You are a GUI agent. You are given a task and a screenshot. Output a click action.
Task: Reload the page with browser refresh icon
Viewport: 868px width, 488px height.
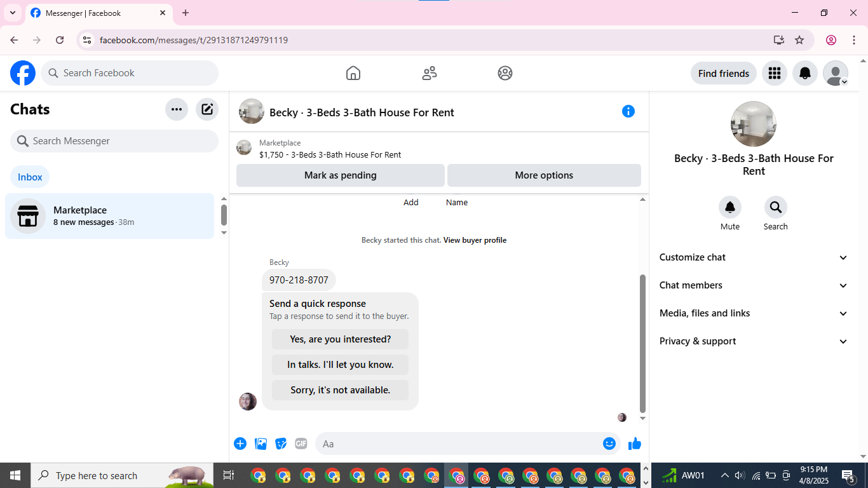[60, 40]
